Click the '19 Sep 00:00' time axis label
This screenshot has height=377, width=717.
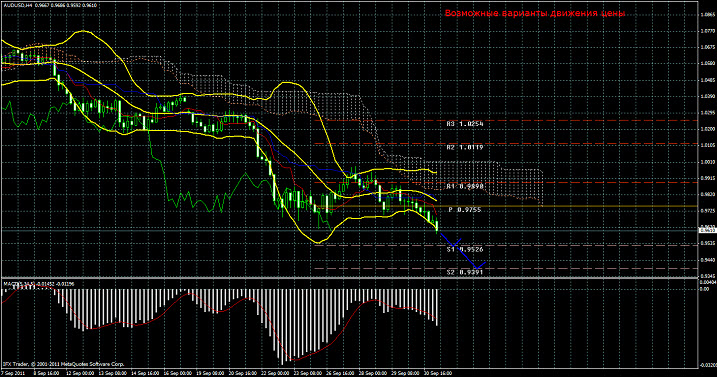(x=211, y=373)
